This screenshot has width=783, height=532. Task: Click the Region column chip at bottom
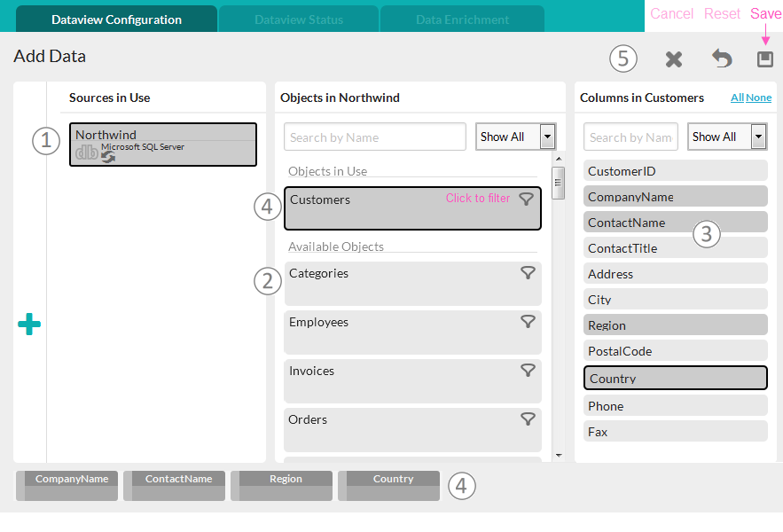click(x=282, y=486)
